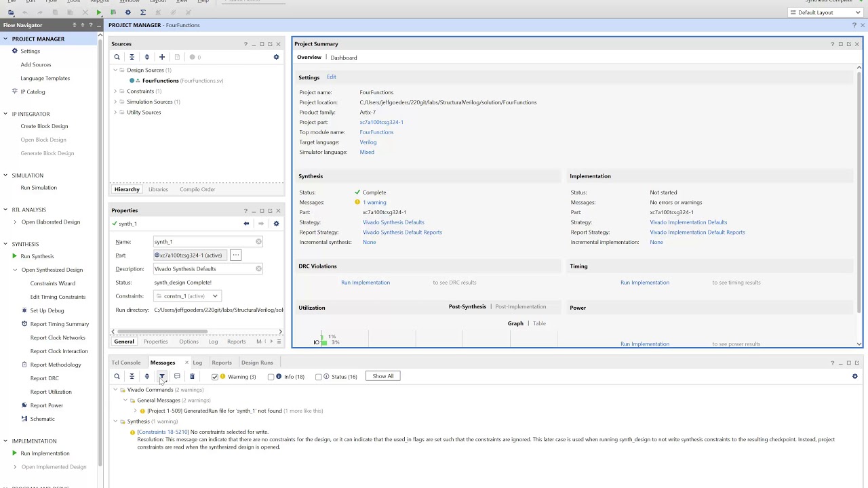Click Run Synthesis in Flow Navigator
The image size is (868, 488).
(x=37, y=256)
